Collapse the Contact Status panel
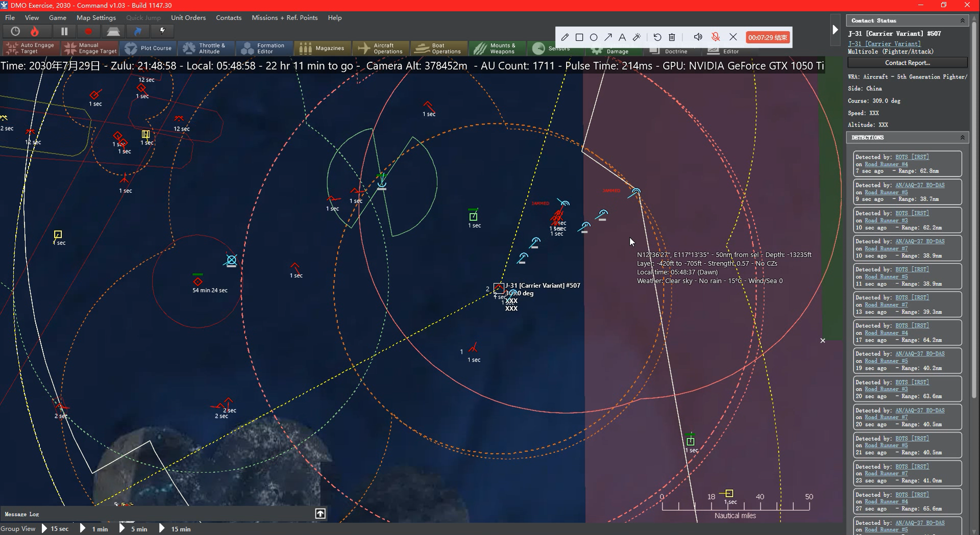The image size is (980, 535). click(962, 20)
